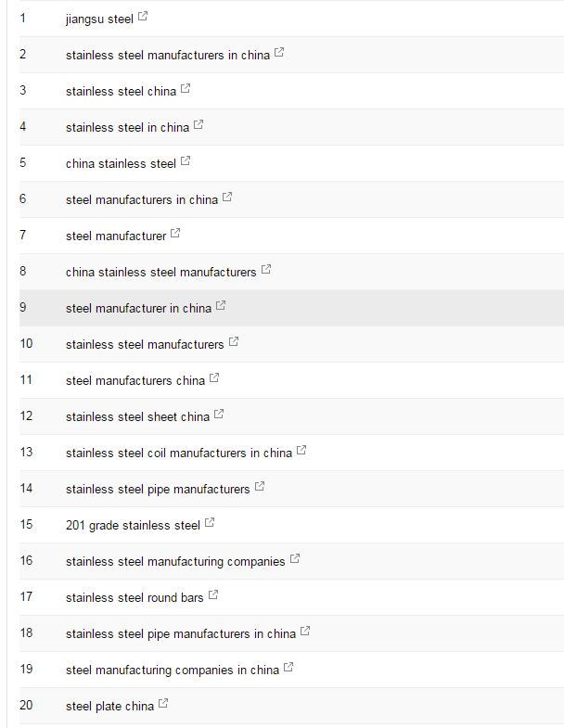Open external icon beside 201 grade stainless steel
The height and width of the screenshot is (728, 564).
coord(210,523)
